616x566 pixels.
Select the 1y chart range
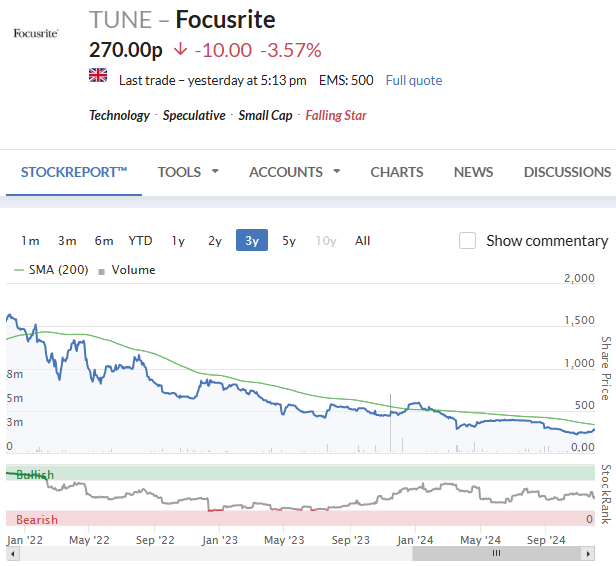[178, 240]
